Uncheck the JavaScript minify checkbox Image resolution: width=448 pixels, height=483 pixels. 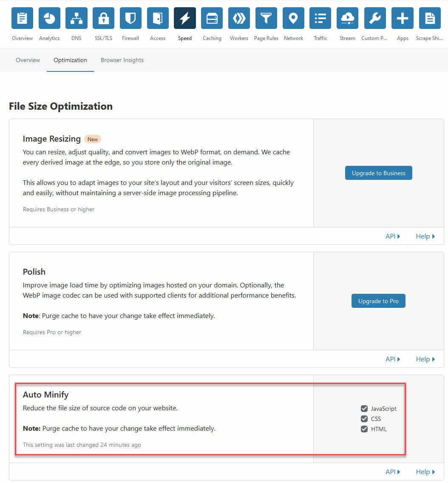[364, 409]
